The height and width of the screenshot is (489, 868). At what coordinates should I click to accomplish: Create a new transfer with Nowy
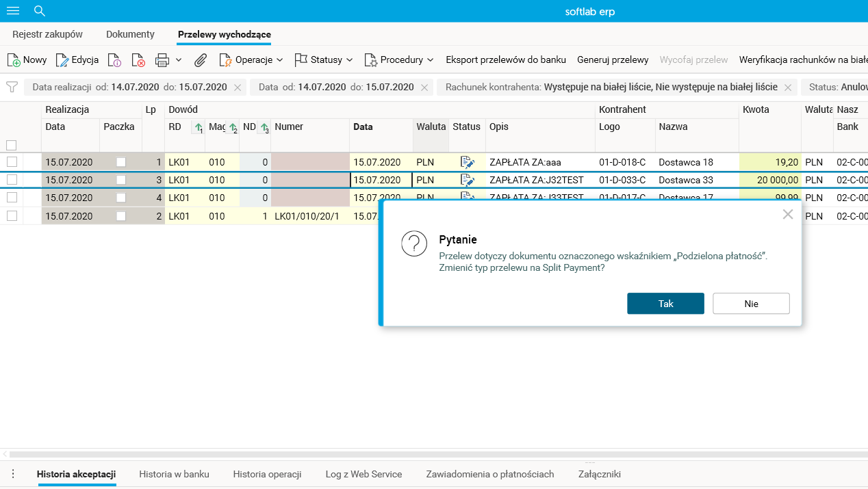(x=27, y=60)
